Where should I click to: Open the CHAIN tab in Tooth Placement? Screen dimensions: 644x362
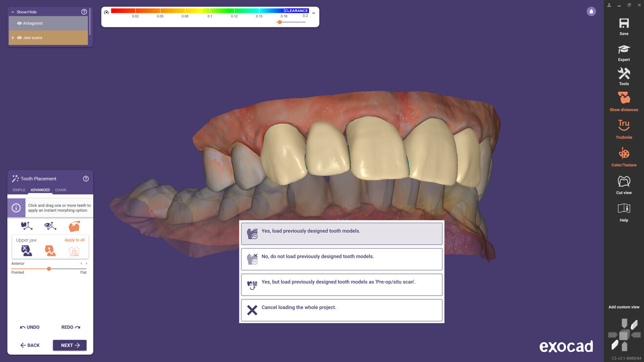(x=60, y=190)
